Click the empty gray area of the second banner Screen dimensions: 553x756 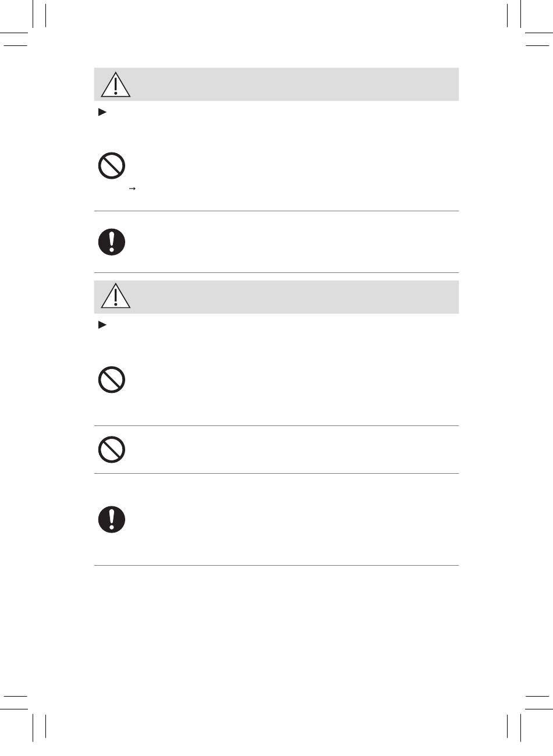294,297
